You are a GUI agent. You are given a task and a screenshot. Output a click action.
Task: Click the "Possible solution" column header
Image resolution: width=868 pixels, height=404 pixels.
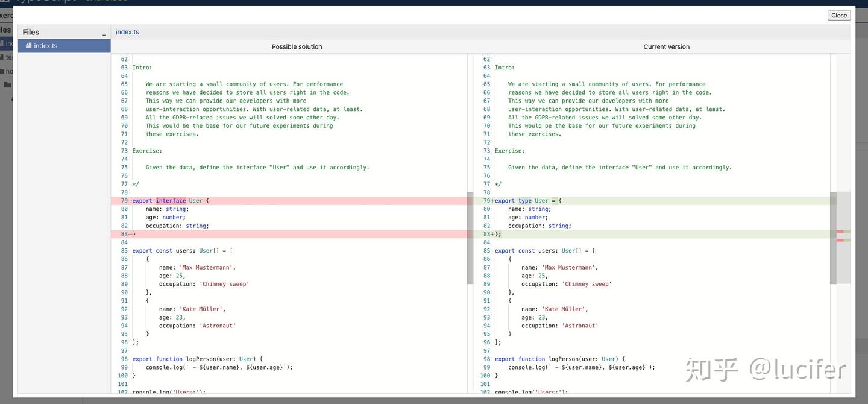click(297, 47)
